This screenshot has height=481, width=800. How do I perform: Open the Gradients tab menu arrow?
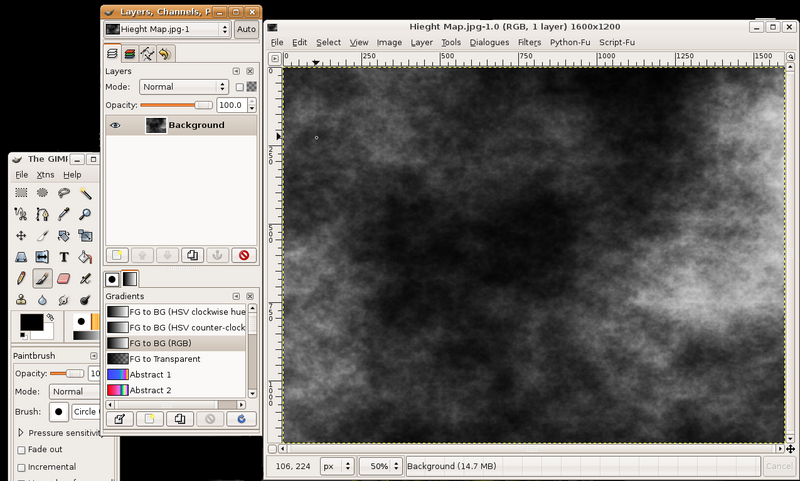coord(236,296)
